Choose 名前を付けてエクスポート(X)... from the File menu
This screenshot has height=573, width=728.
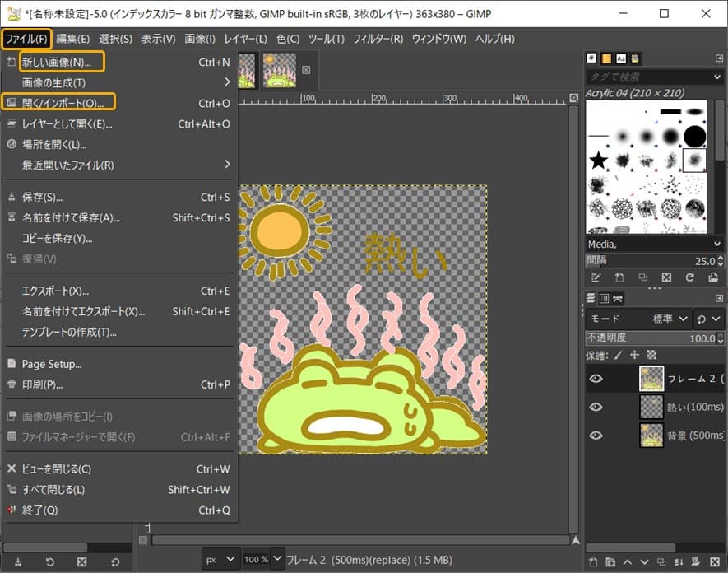(83, 312)
